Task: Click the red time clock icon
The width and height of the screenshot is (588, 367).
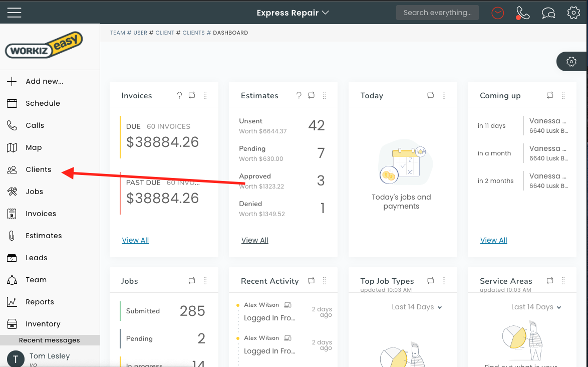Action: 497,13
